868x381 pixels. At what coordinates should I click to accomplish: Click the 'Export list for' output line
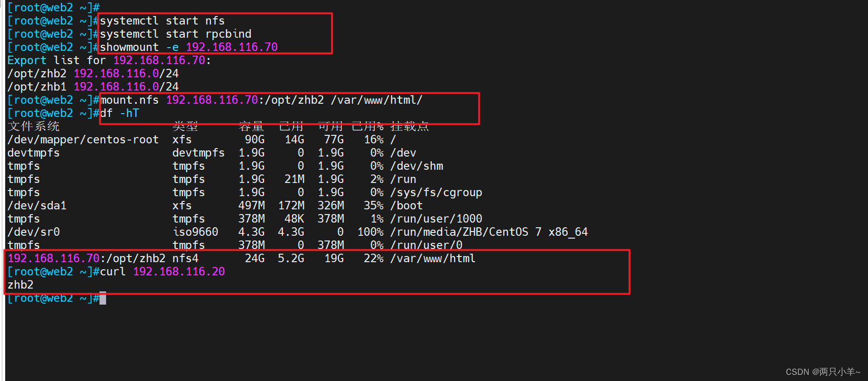(109, 60)
